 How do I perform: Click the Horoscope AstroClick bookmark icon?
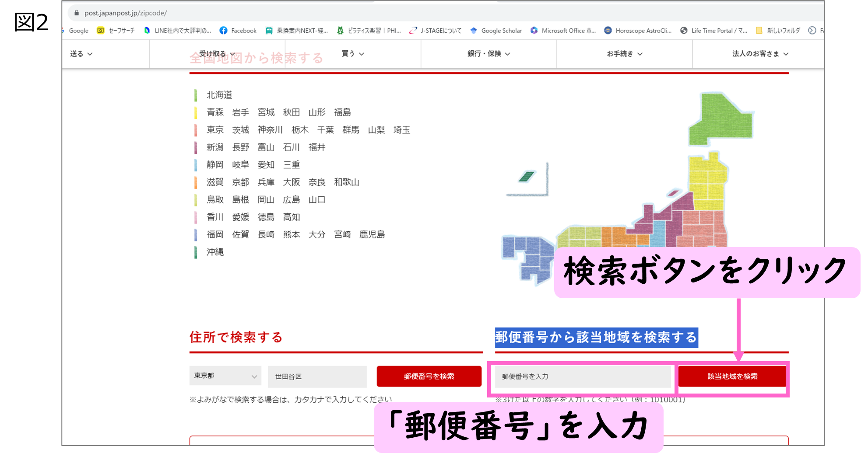click(608, 31)
